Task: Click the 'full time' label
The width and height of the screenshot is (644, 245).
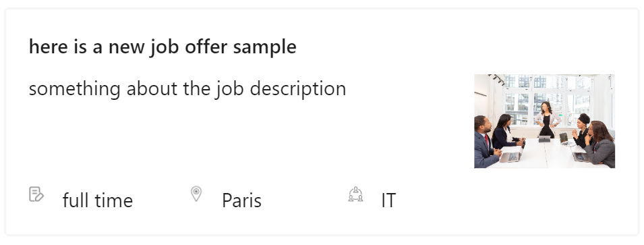Action: (98, 200)
